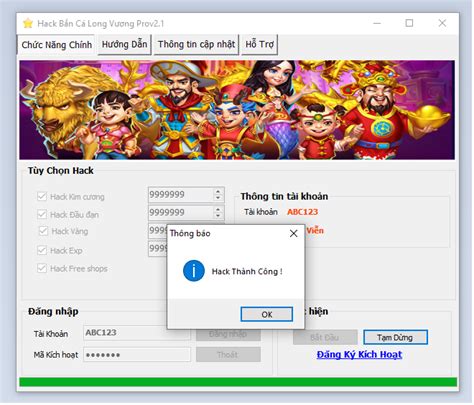Toggle Hack Kim cương checkbox
This screenshot has width=474, height=405.
click(42, 196)
